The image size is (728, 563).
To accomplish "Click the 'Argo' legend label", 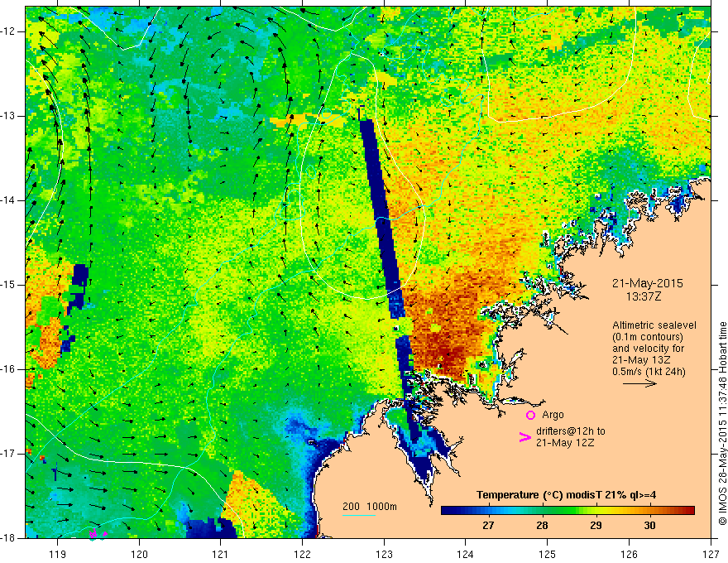I will [x=553, y=415].
